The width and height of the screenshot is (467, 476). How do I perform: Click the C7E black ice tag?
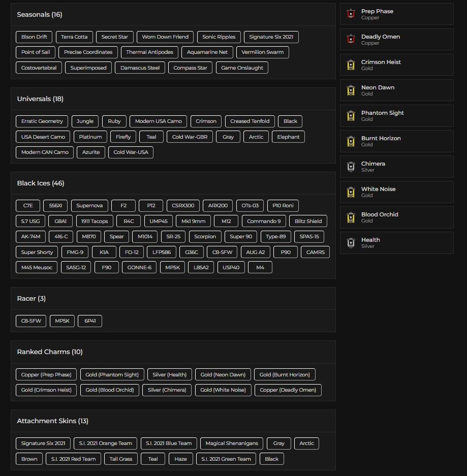coord(28,206)
